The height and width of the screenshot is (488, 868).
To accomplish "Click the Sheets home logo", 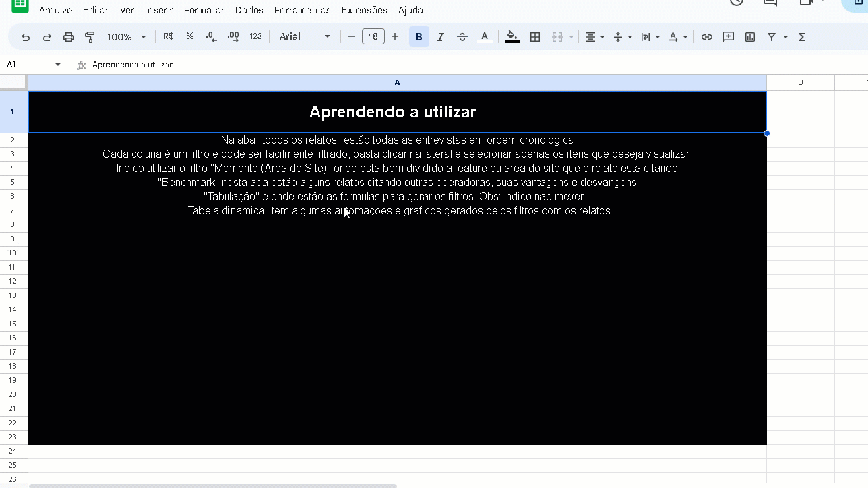I will point(20,5).
